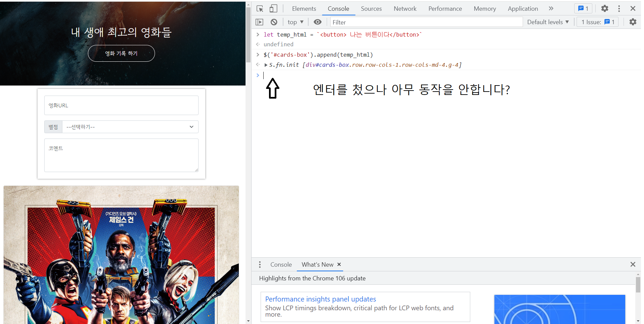Show more DevTools tabs chevron
The width and height of the screenshot is (644, 324).
tap(551, 9)
